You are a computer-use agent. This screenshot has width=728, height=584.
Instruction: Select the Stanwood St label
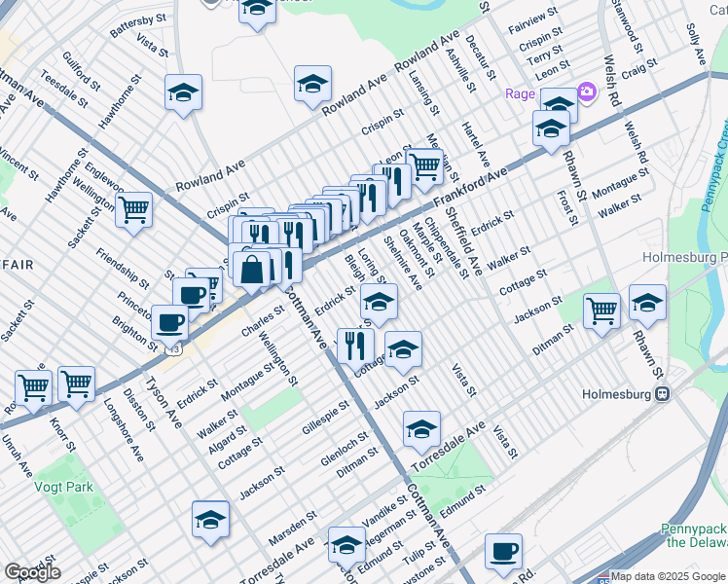[628, 26]
